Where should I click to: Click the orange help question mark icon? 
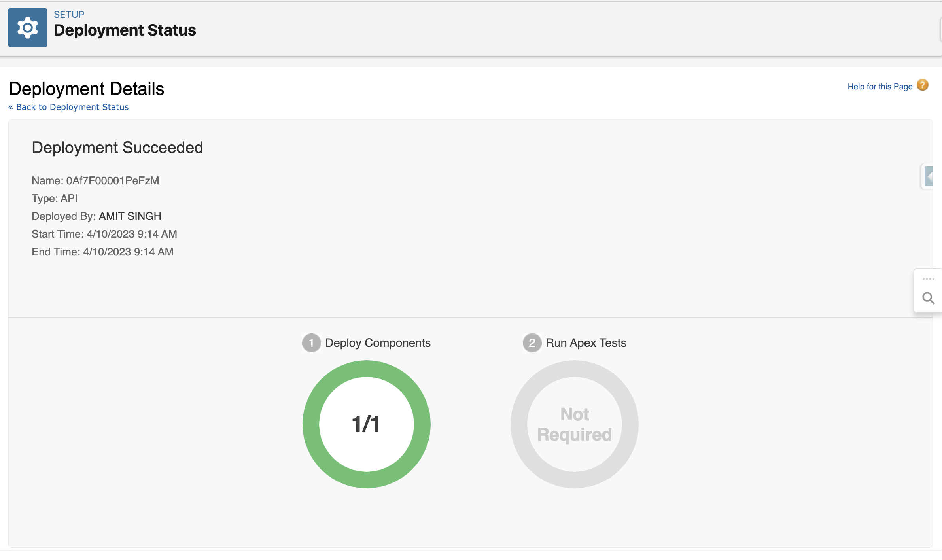(922, 85)
